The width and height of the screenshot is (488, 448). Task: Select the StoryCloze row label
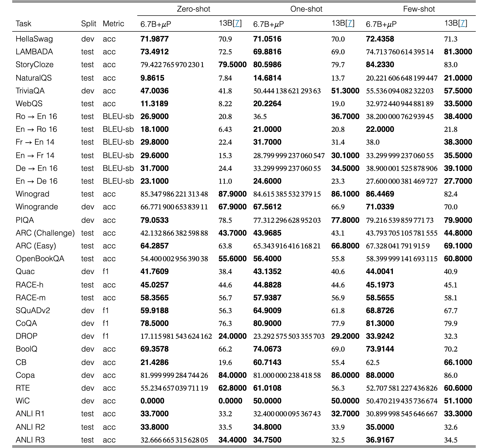click(x=34, y=65)
